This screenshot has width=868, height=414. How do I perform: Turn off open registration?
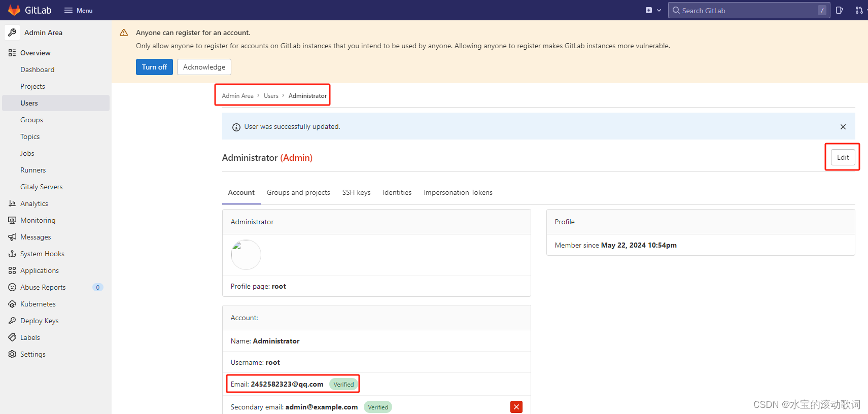[x=154, y=67]
